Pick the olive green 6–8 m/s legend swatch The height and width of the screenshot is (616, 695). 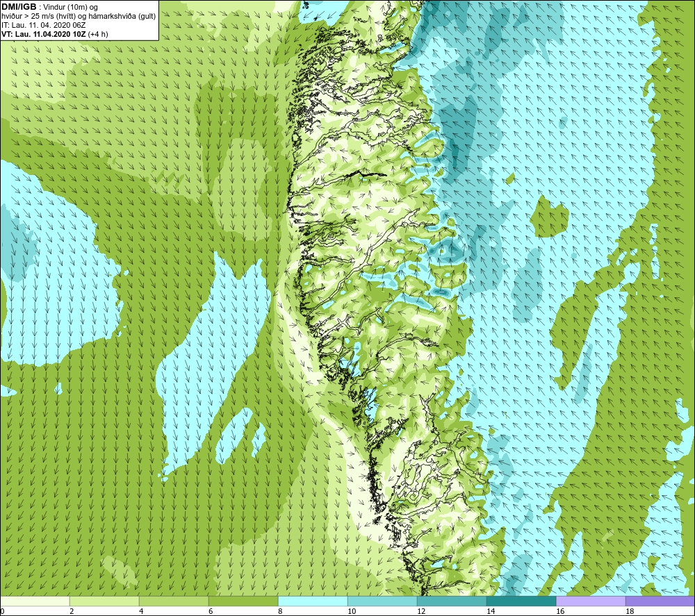pos(243,601)
